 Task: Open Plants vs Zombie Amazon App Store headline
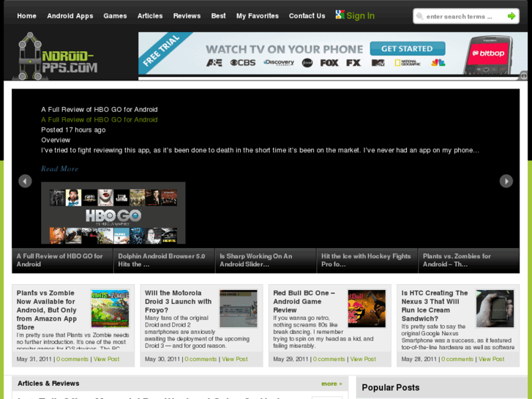point(47,310)
